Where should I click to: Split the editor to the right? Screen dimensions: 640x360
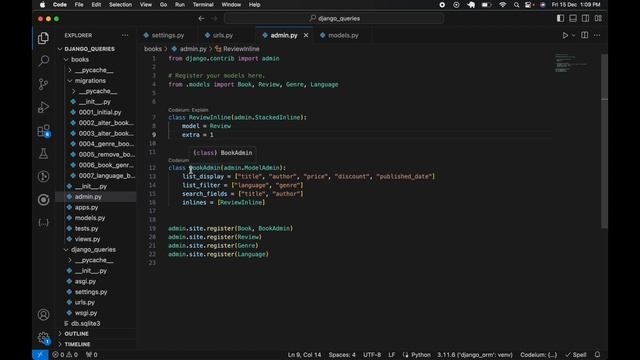click(584, 35)
